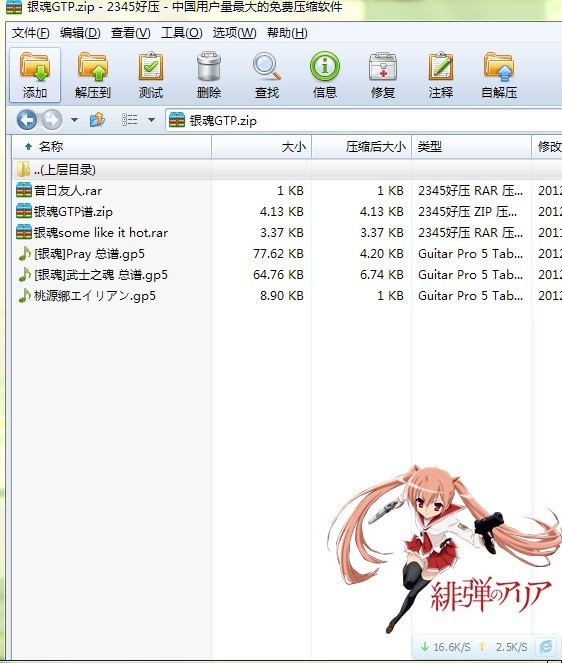Click the 添加 (Add) toolbar icon
The width and height of the screenshot is (562, 663).
click(x=35, y=75)
